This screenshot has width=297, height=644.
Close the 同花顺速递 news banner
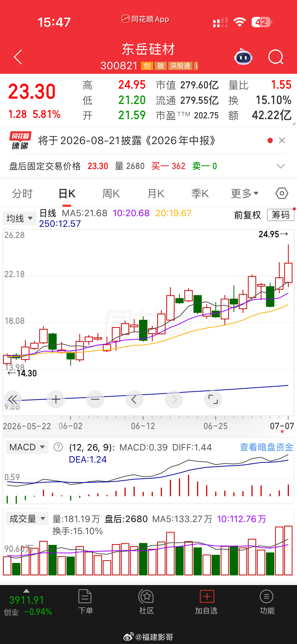[282, 140]
